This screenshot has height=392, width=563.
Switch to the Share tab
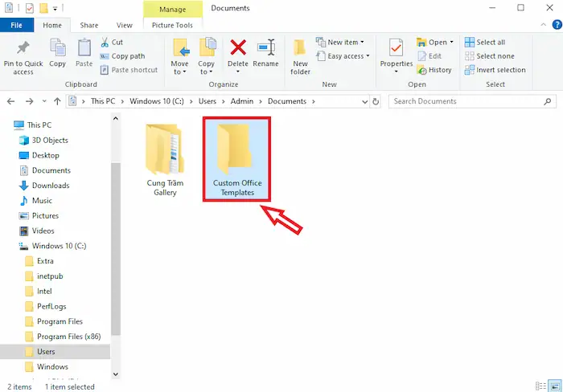[x=89, y=25]
